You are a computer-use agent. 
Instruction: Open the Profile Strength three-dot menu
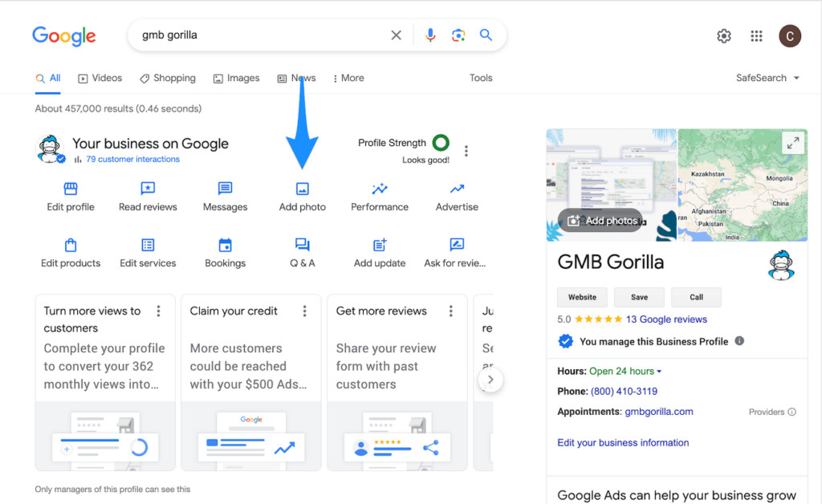click(x=466, y=152)
